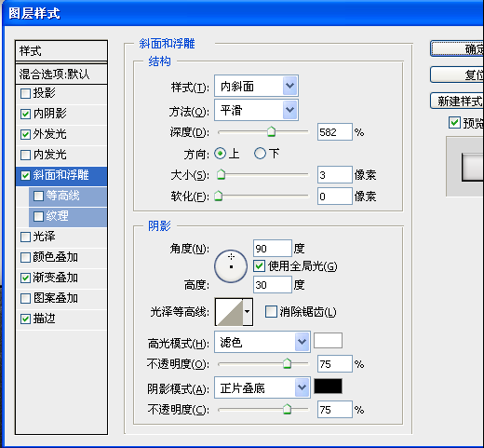
Task: Select the 下 direction radio button
Action: (260, 154)
